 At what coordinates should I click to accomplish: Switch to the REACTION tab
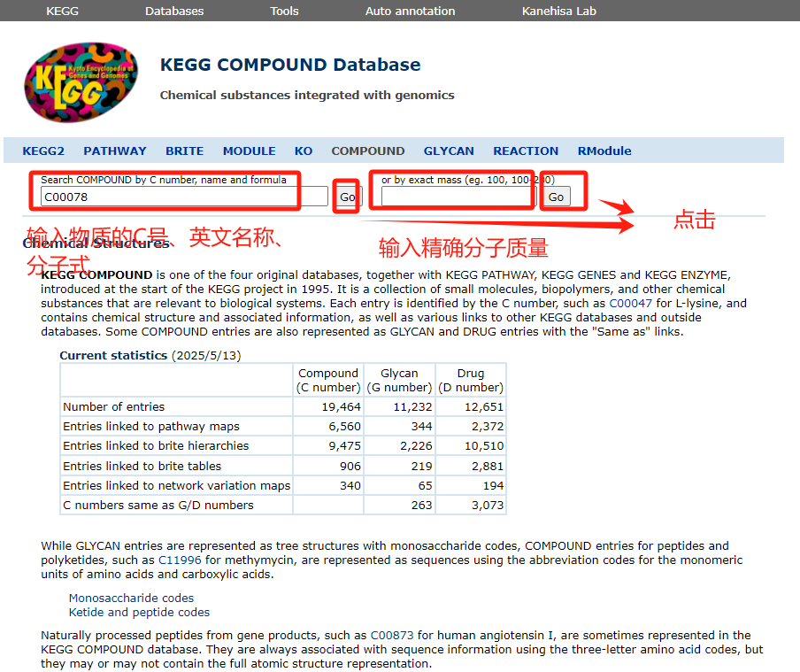click(526, 151)
